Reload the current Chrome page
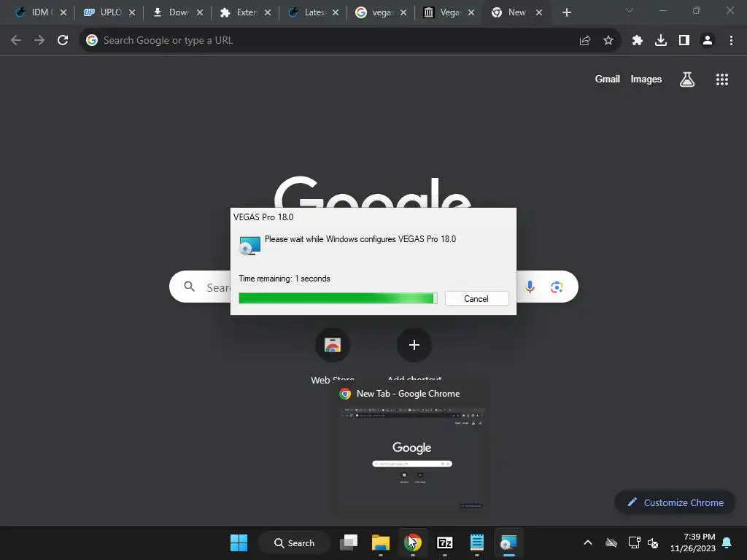747x560 pixels. click(63, 41)
